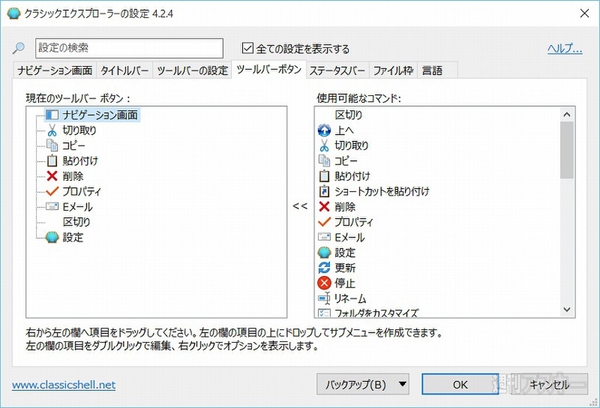600x408 pixels.
Task: Click the magnifier search icon
Action: tap(18, 48)
